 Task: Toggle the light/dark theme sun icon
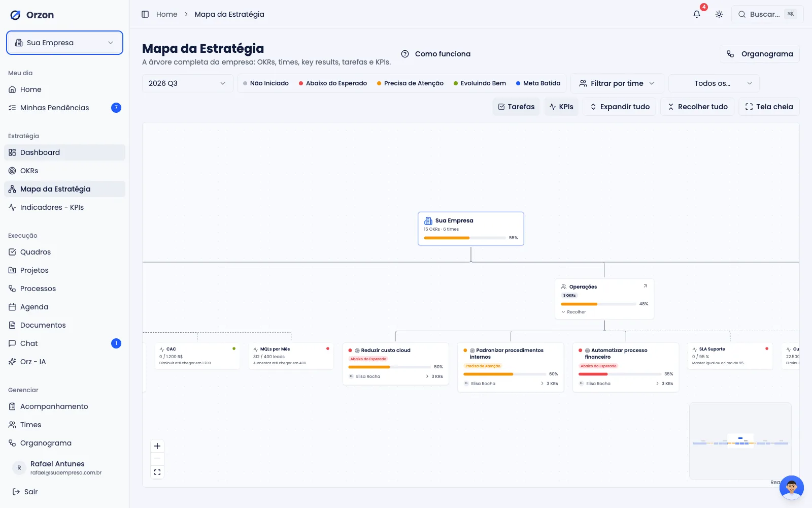[x=719, y=14]
